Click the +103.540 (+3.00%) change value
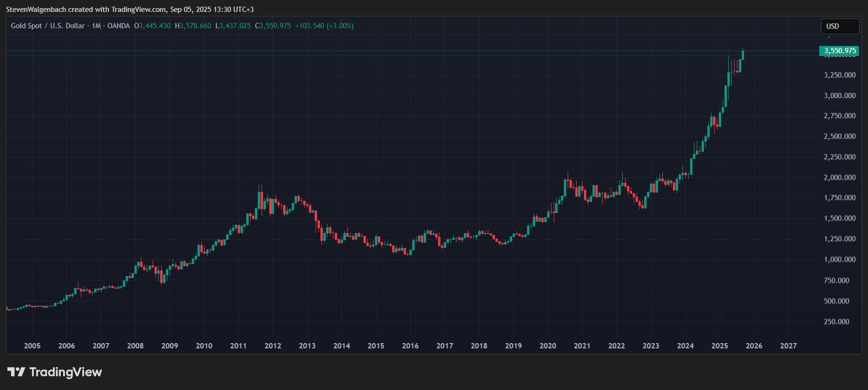Image resolution: width=868 pixels, height=390 pixels. click(324, 26)
